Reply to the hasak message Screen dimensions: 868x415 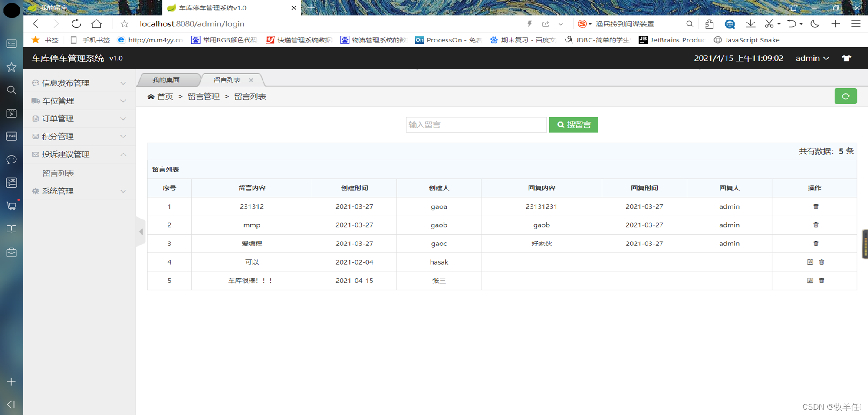click(810, 262)
